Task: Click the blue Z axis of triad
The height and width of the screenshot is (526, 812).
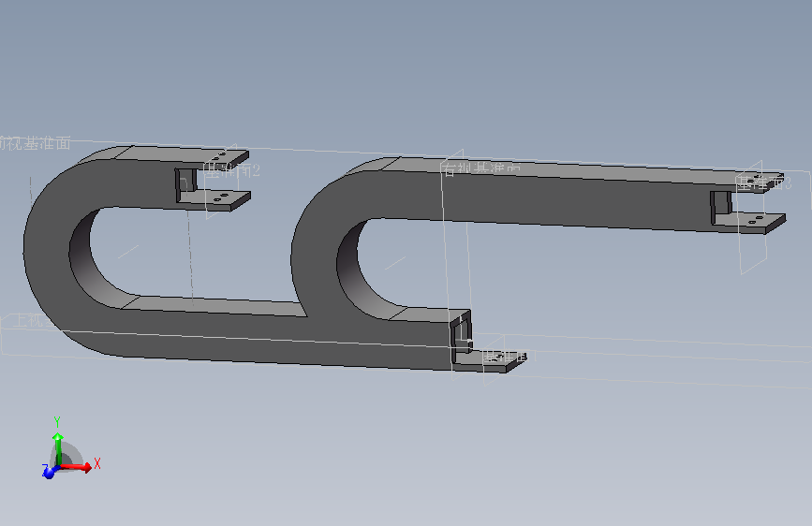Action: pos(49,472)
